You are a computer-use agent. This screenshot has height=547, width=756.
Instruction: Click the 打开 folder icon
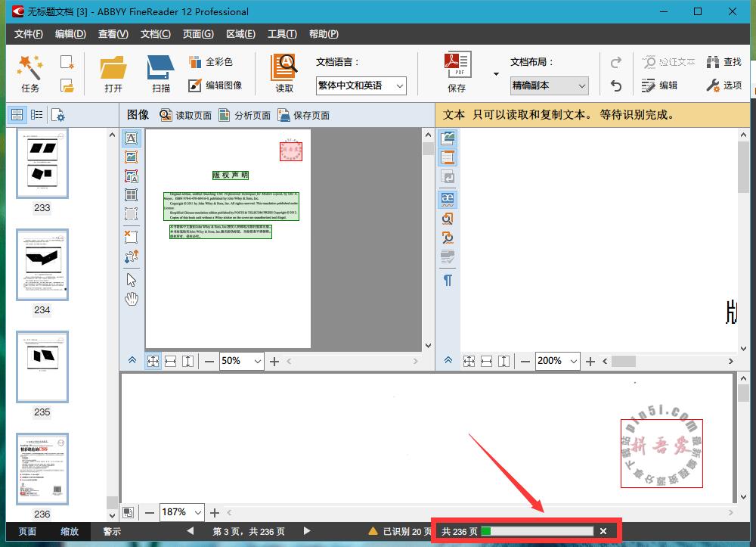(113, 74)
